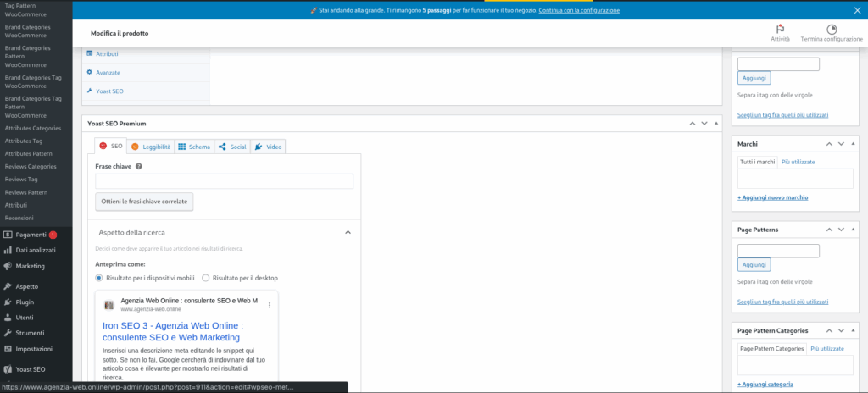Screen dimensions: 868x393
Task: Switch to the SEO analysis tab
Action: coord(111,147)
